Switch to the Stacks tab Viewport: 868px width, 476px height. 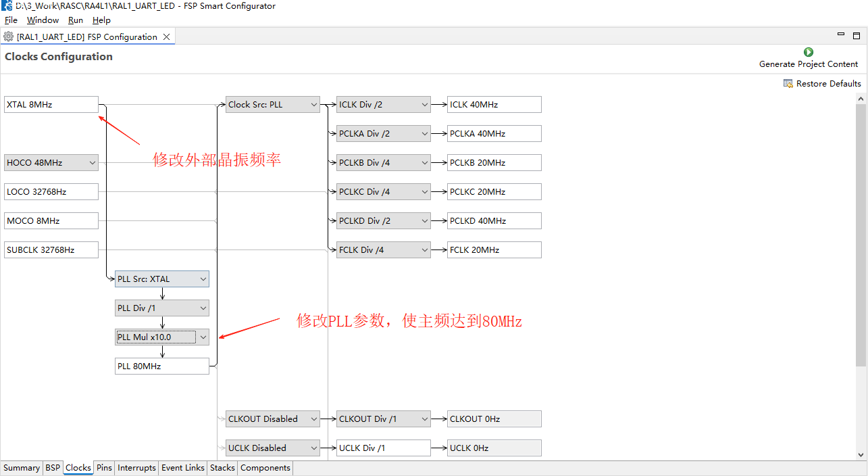tap(222, 468)
